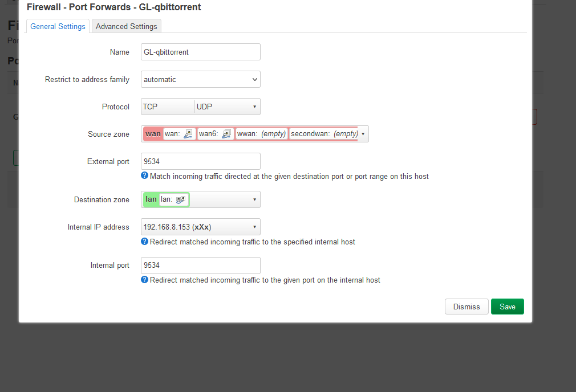Viewport: 576px width, 392px height.
Task: Open the Restrict to address family dropdown
Action: (200, 80)
